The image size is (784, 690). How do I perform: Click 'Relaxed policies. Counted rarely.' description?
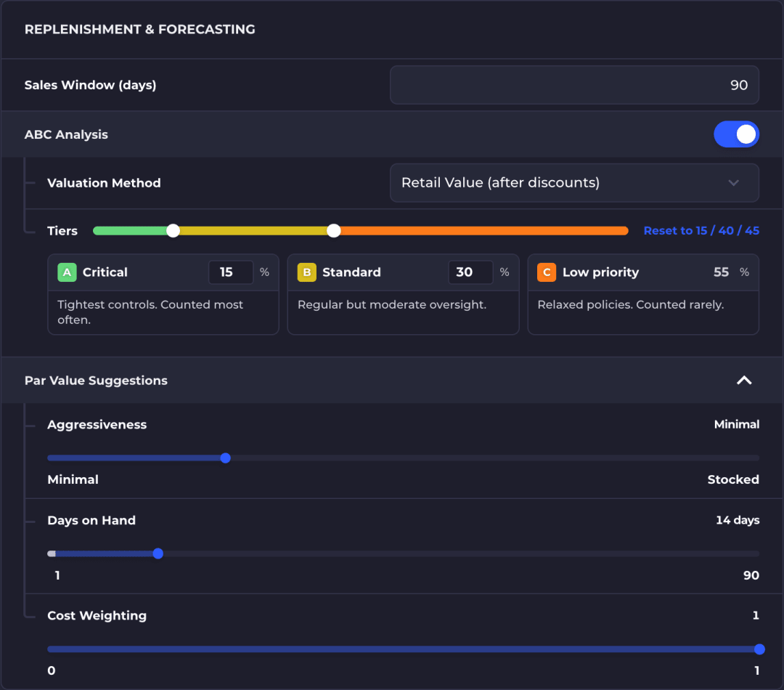(x=631, y=305)
